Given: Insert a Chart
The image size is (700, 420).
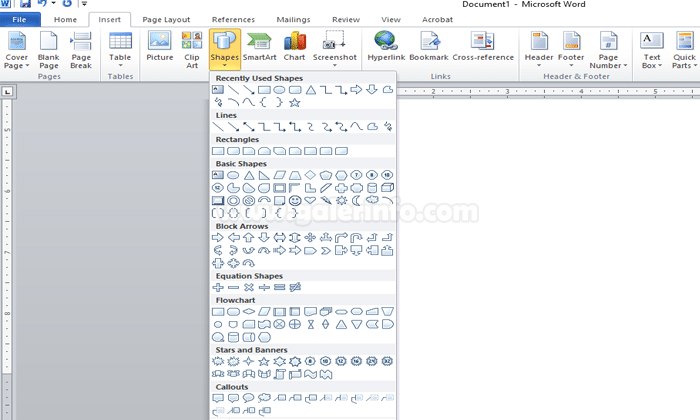Looking at the screenshot, I should point(294,47).
